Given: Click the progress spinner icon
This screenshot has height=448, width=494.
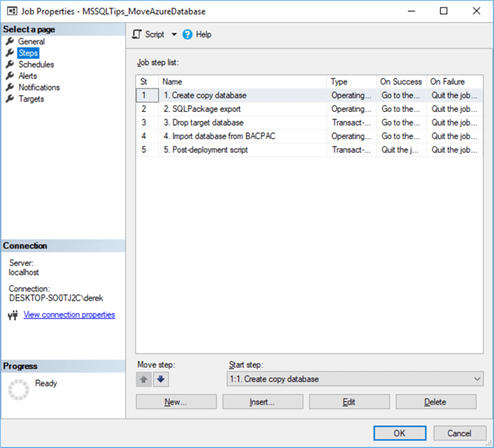Looking at the screenshot, I should [x=18, y=390].
